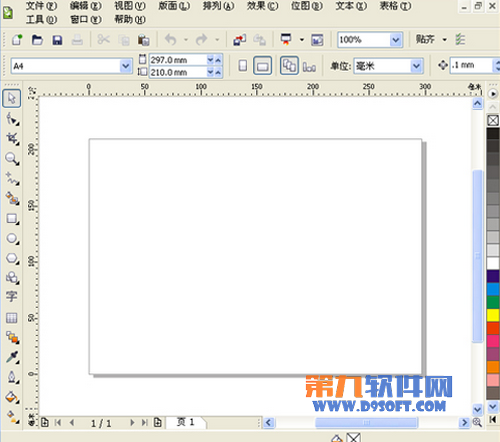Select the Fill bucket tool
500x442 pixels.
click(x=12, y=397)
